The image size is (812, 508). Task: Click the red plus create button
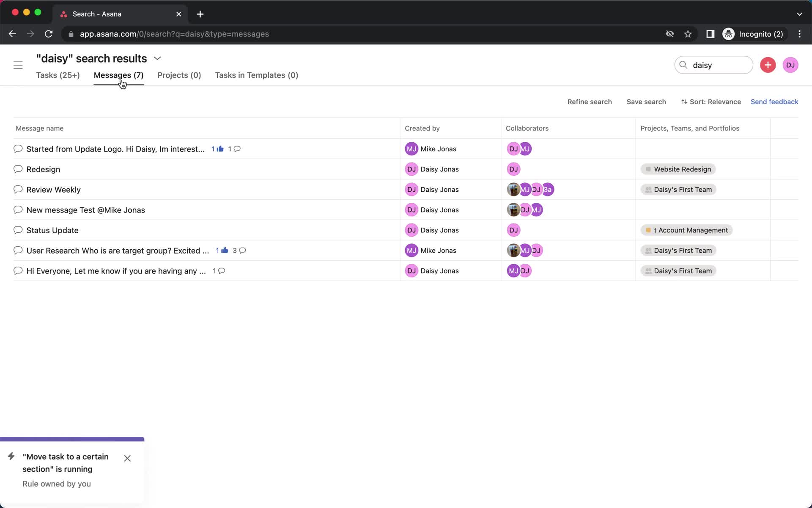[768, 65]
